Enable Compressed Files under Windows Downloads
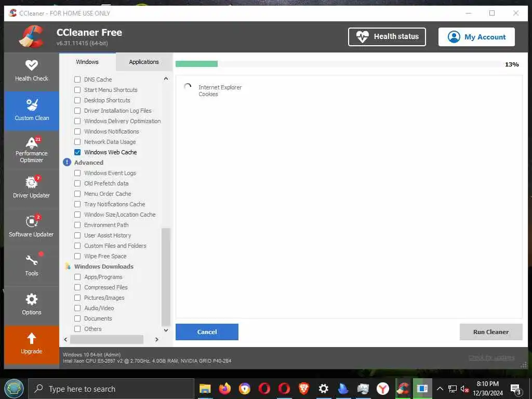Viewport: 532px width, 399px height. click(77, 287)
